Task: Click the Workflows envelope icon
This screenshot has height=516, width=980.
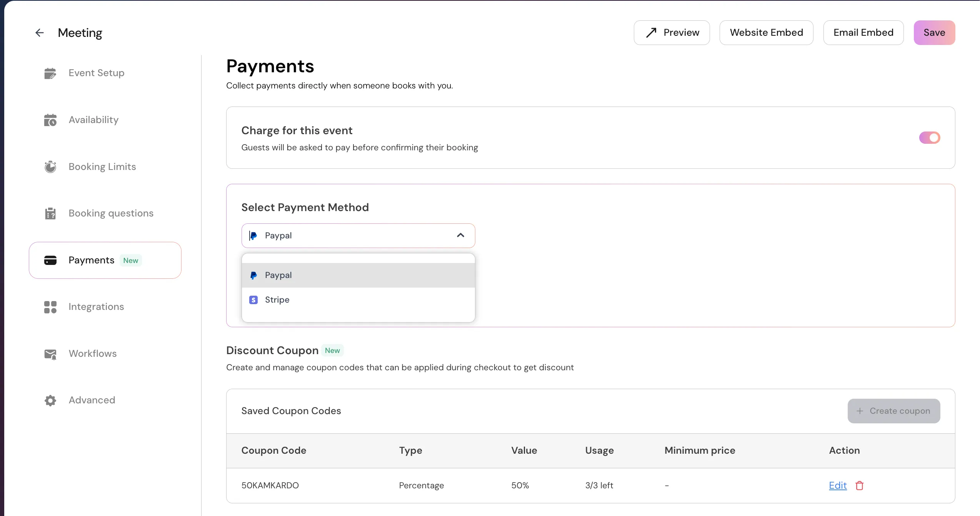Action: click(50, 354)
